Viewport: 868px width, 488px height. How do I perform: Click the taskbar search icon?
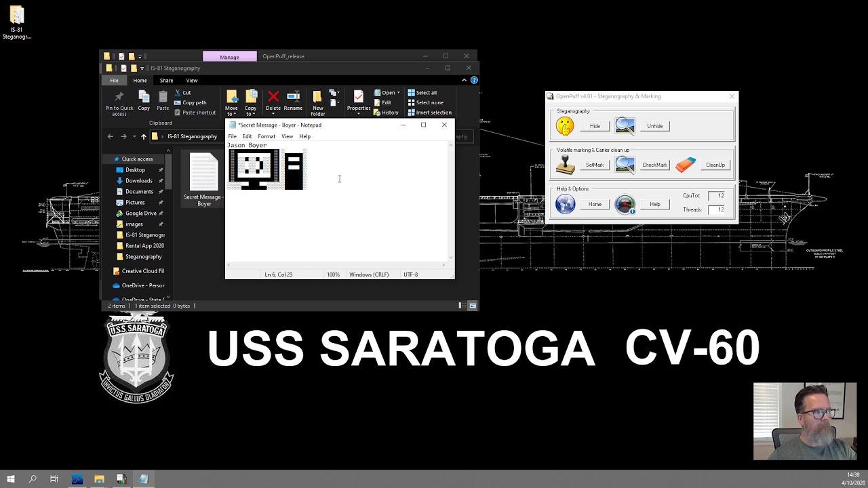(33, 479)
